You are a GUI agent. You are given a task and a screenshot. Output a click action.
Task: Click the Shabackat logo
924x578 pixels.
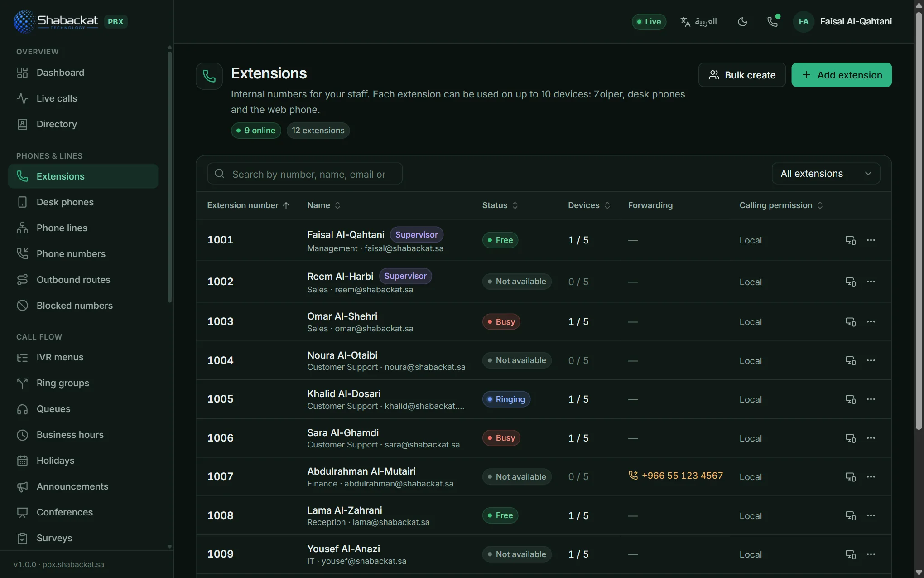(57, 21)
